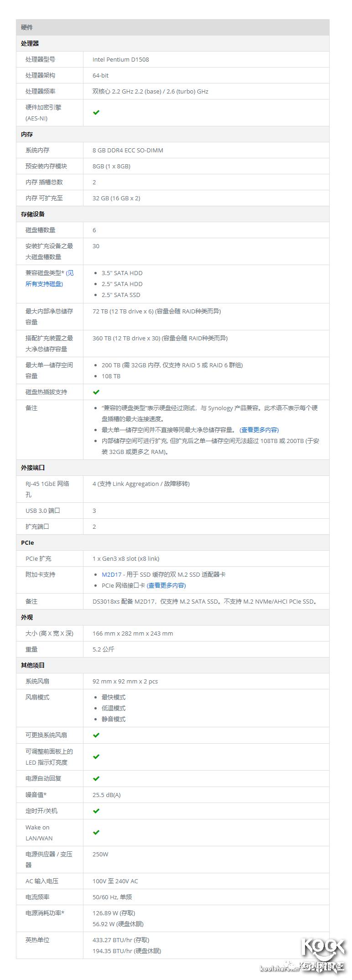Click the 附加卡支持 row label
Image resolution: width=352 pixels, height=980 pixels.
[x=41, y=575]
